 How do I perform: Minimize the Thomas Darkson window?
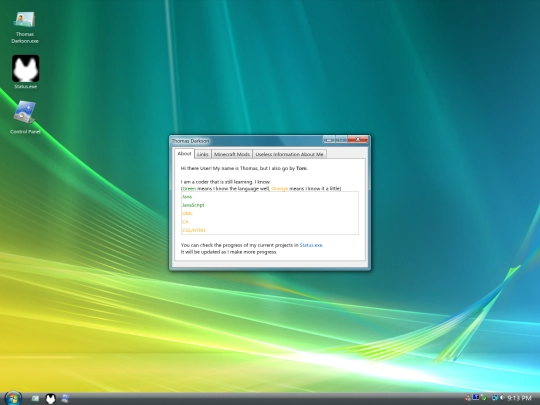click(x=329, y=139)
